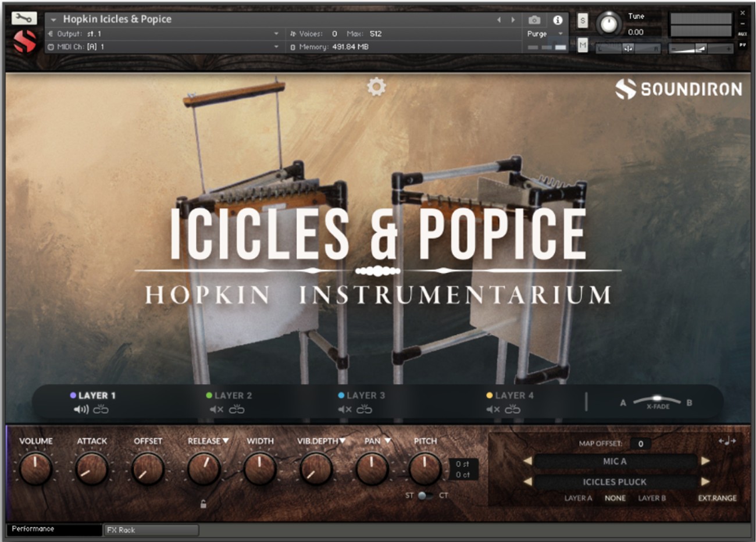The width and height of the screenshot is (756, 542).
Task: Click the Tune knob
Action: click(x=608, y=24)
